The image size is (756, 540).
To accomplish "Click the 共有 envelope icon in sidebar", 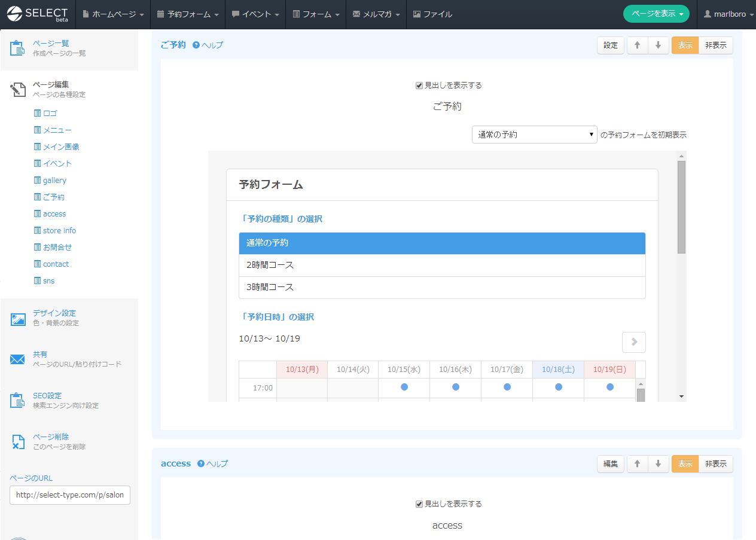I will click(17, 359).
